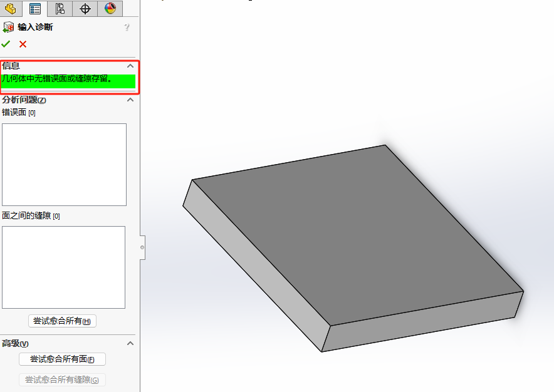Accept with the green check mark

coord(6,44)
